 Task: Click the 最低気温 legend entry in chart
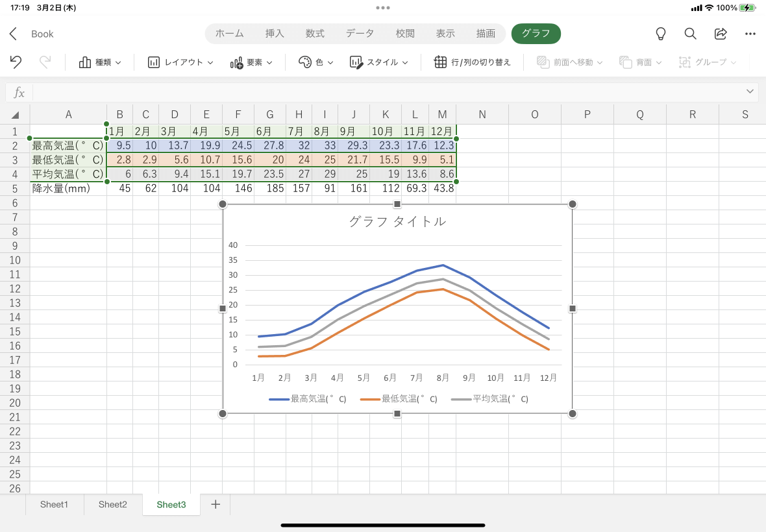[399, 399]
